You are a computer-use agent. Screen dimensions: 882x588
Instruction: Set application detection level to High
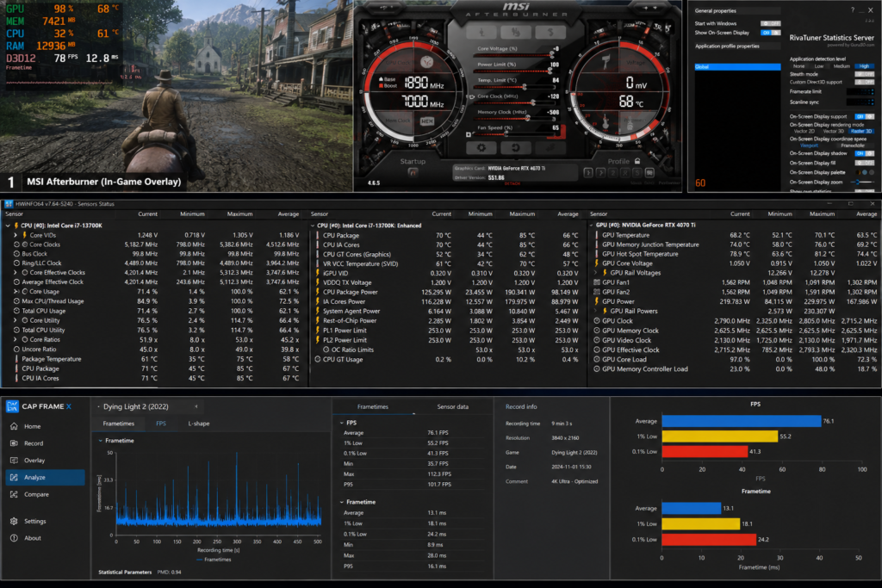(864, 65)
